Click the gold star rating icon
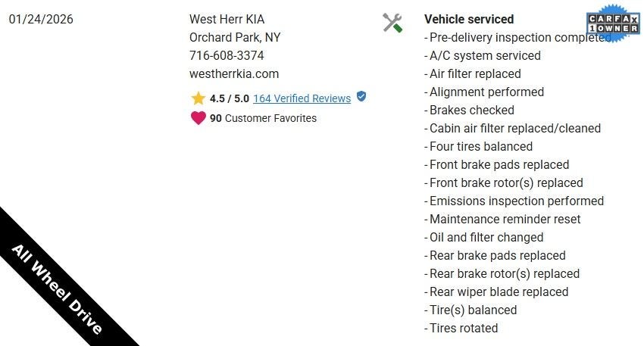This screenshot has width=644, height=346. pyautogui.click(x=199, y=98)
